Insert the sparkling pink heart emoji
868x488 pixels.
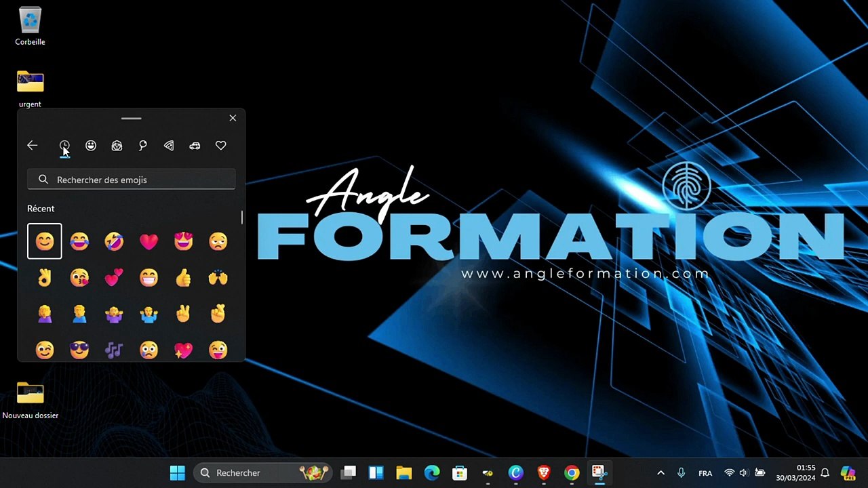pyautogui.click(x=183, y=350)
